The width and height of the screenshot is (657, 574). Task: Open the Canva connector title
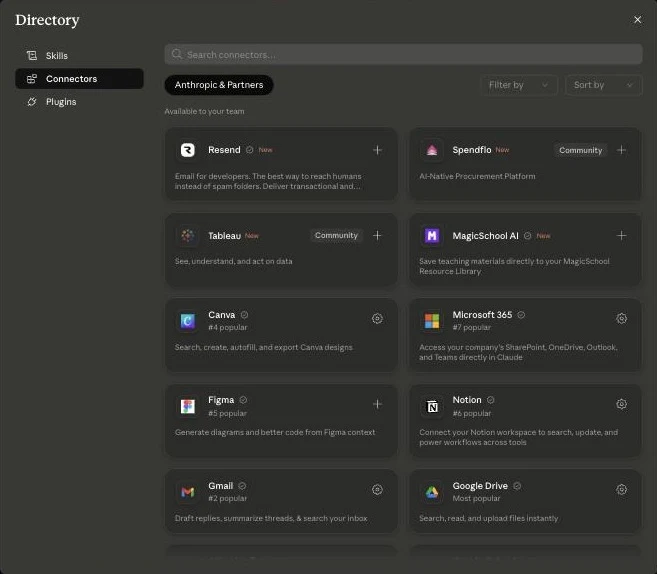pyautogui.click(x=222, y=315)
